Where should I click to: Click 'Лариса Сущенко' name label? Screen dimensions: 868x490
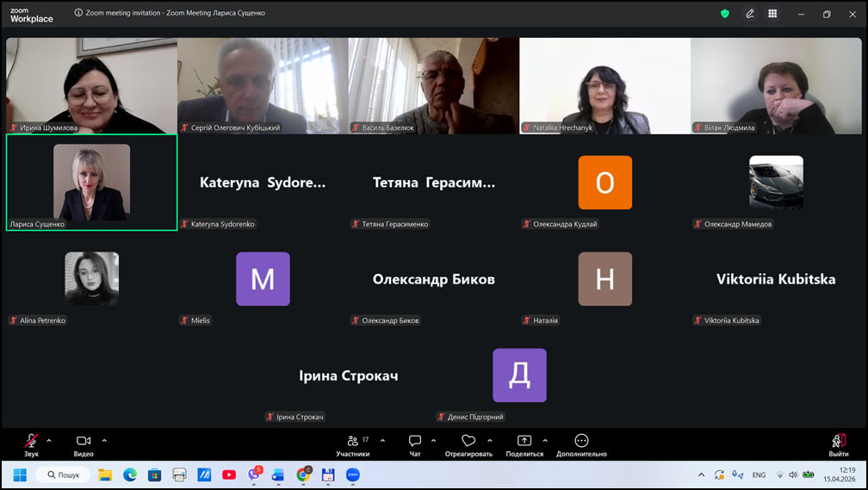[37, 224]
